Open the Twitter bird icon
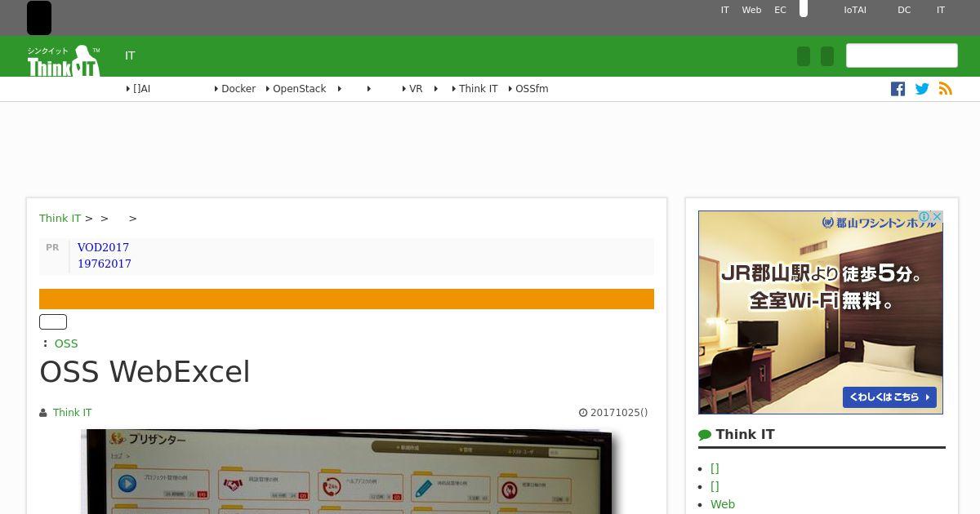 click(922, 89)
